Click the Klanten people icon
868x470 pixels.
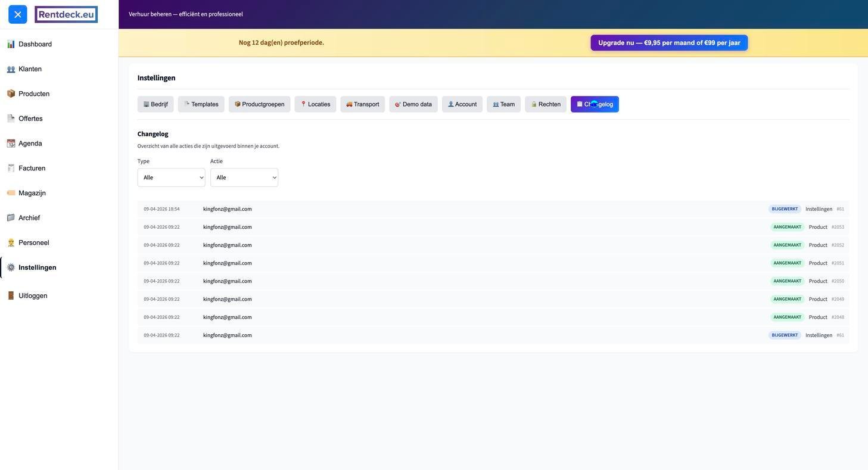11,69
